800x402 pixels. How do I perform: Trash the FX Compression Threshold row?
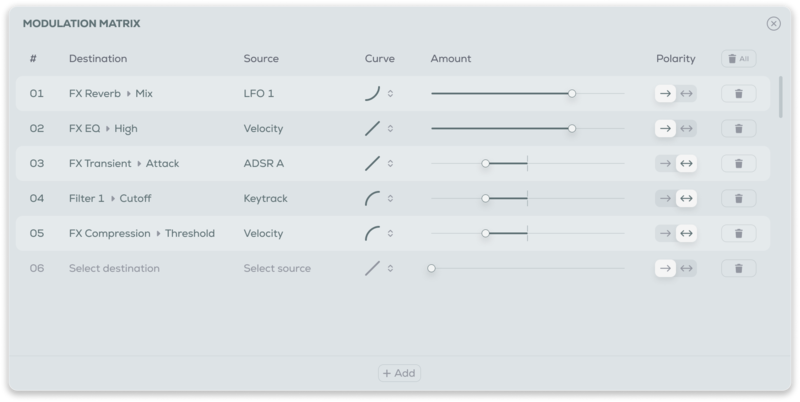[738, 234]
